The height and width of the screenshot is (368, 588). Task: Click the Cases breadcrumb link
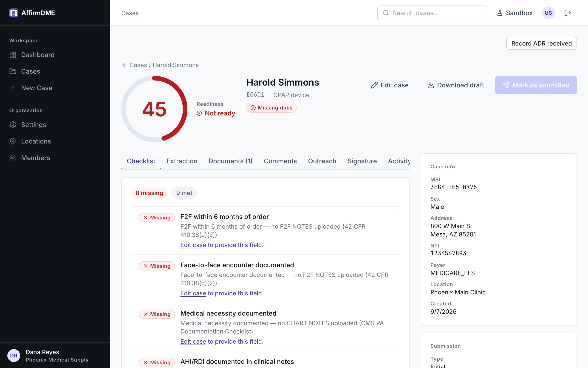[138, 65]
